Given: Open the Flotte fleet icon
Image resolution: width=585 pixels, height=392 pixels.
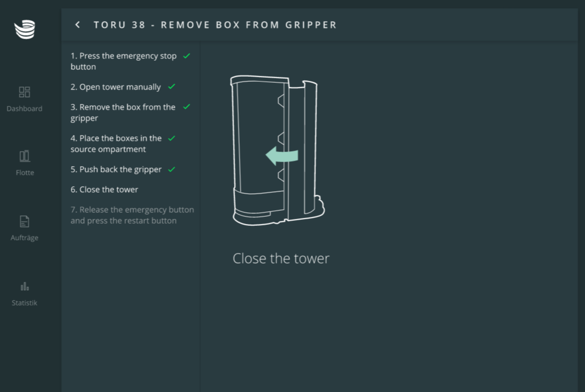Looking at the screenshot, I should click(x=25, y=156).
